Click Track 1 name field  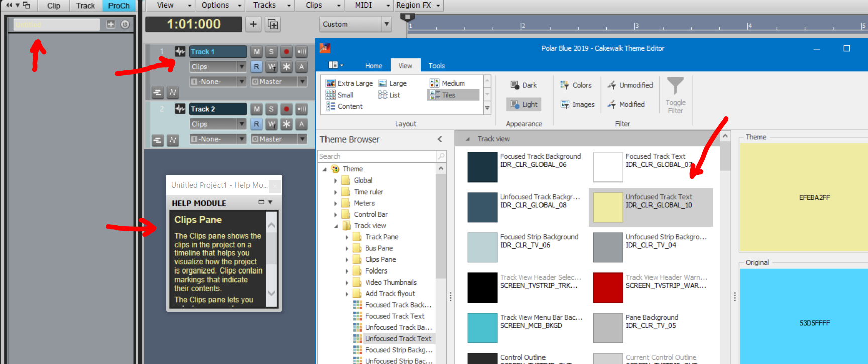click(x=218, y=52)
